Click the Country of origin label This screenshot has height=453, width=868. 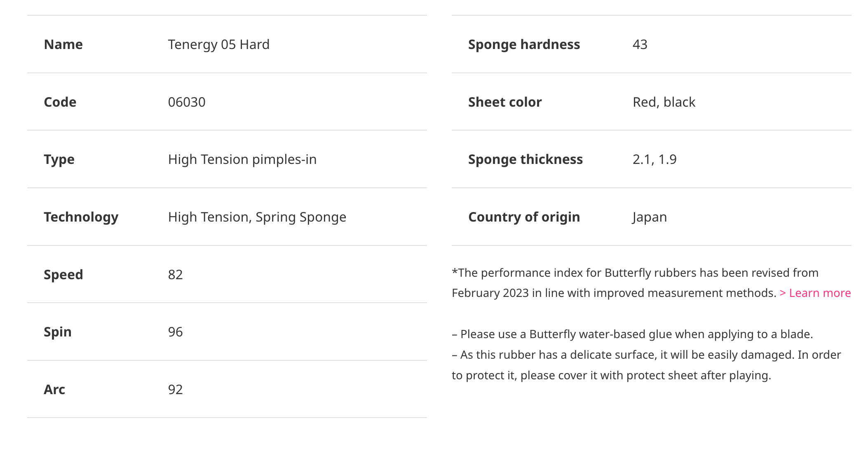tap(524, 217)
